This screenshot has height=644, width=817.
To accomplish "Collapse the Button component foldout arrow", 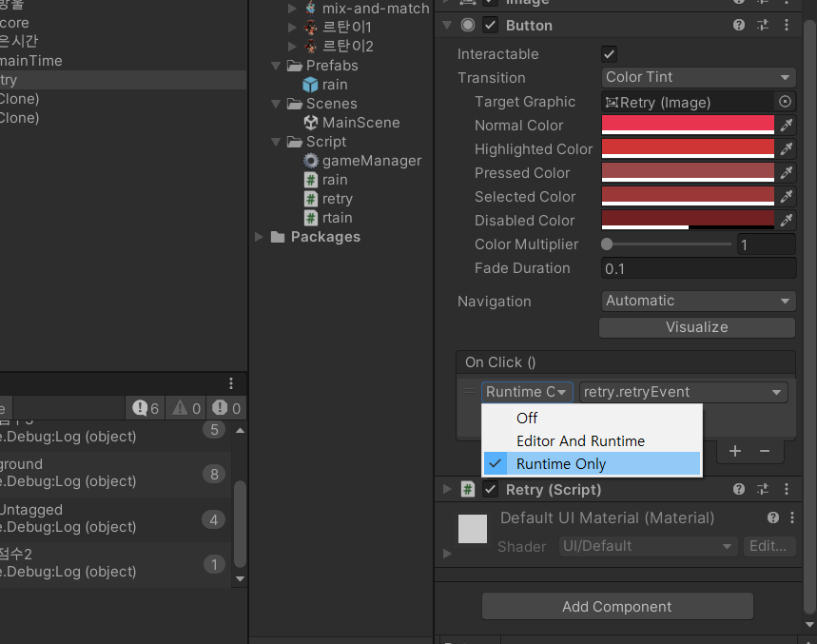I will (x=446, y=25).
